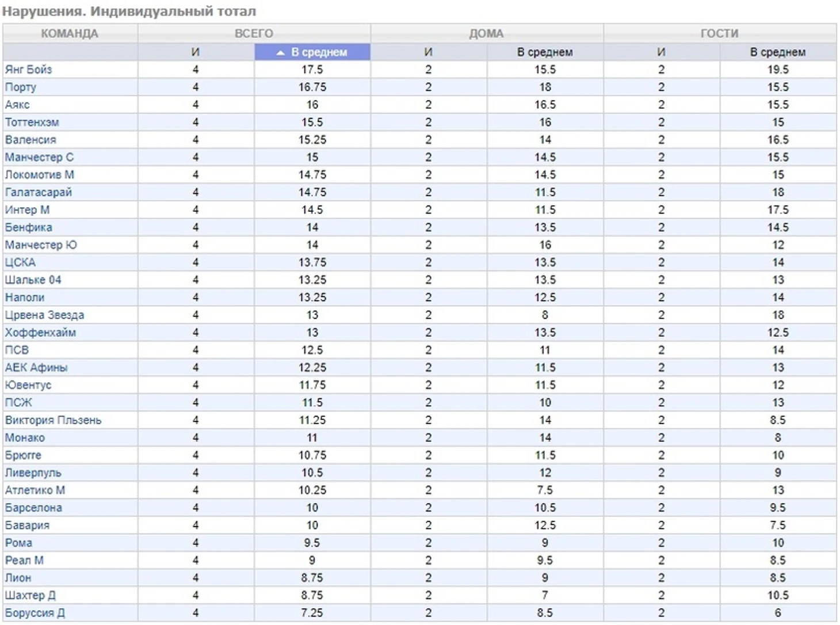Select the home average 7 for Шахтер Д

[545, 596]
